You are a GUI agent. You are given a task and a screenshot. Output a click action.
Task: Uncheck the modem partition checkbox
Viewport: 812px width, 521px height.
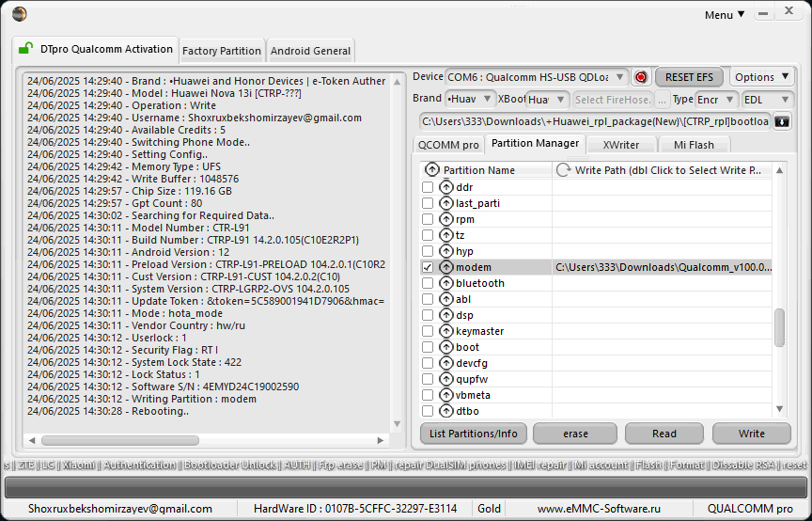(428, 267)
